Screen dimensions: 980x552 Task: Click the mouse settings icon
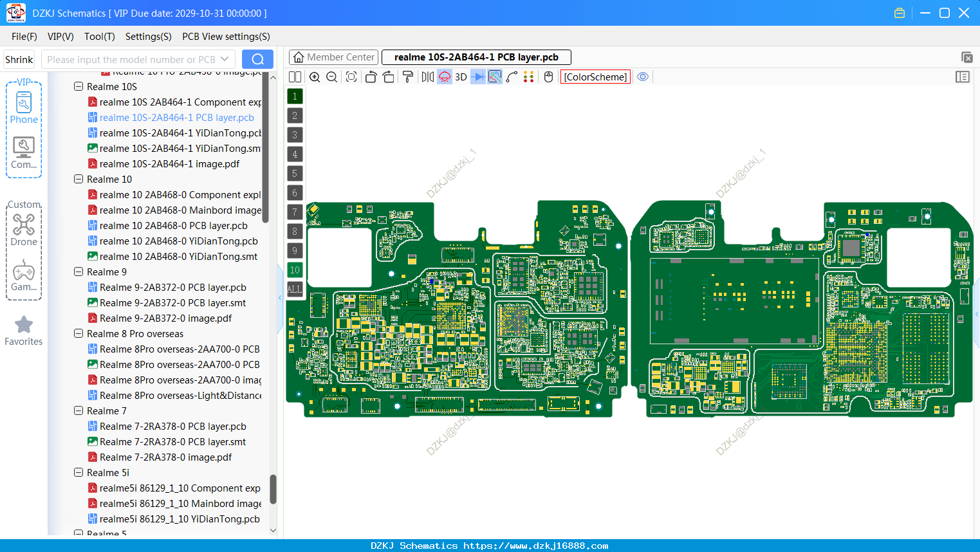click(x=548, y=77)
